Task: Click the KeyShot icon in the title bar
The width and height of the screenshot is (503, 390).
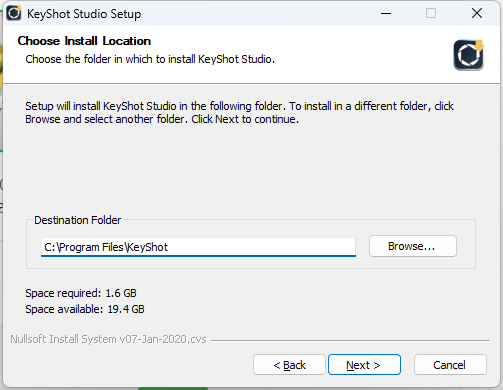Action: coord(14,13)
